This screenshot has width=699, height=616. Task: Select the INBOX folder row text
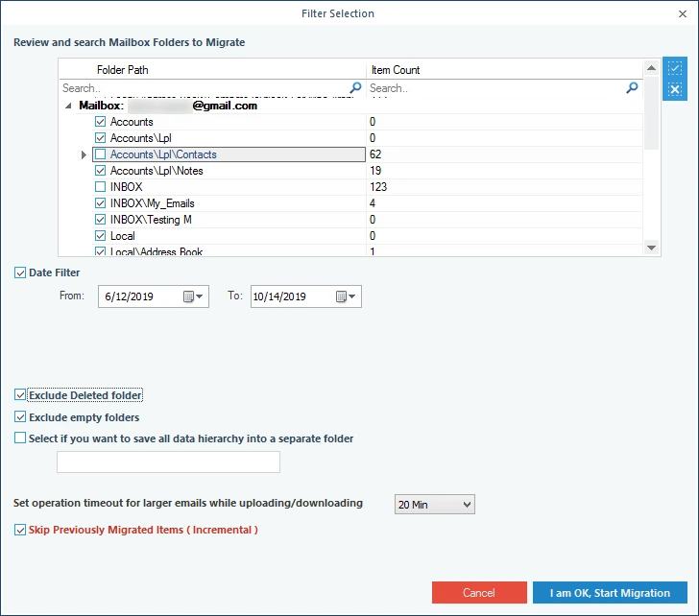click(127, 187)
